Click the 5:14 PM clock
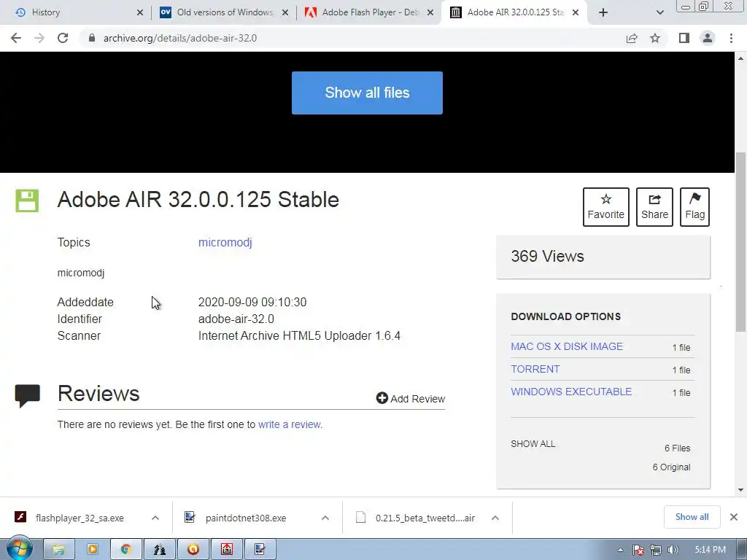Screen dimensions: 747x560 (x=710, y=550)
